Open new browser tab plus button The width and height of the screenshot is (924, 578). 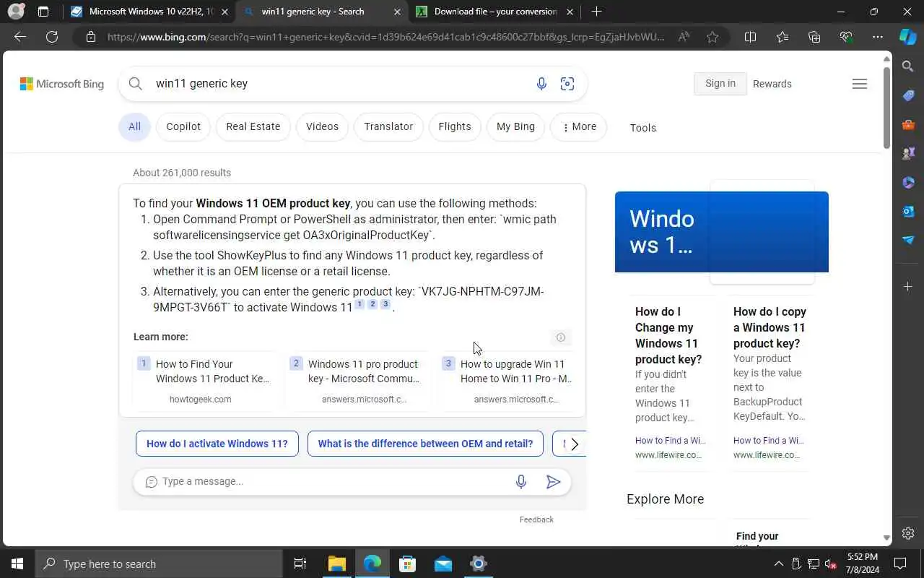tap(596, 12)
